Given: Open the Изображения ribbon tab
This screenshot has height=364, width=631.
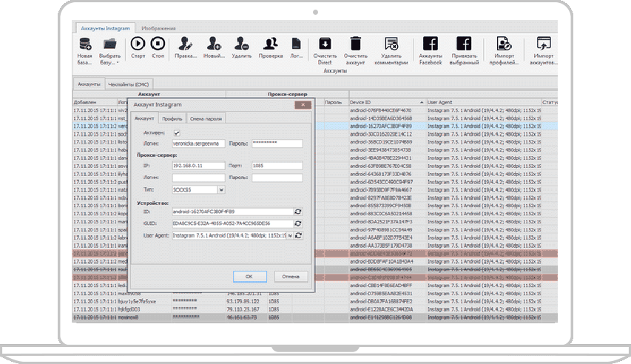Looking at the screenshot, I should coord(158,27).
